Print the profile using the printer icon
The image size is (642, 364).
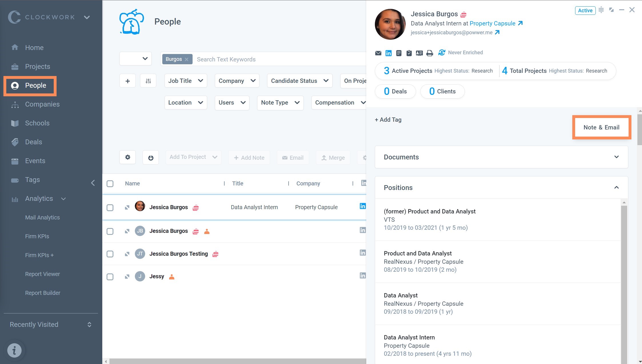pyautogui.click(x=429, y=53)
